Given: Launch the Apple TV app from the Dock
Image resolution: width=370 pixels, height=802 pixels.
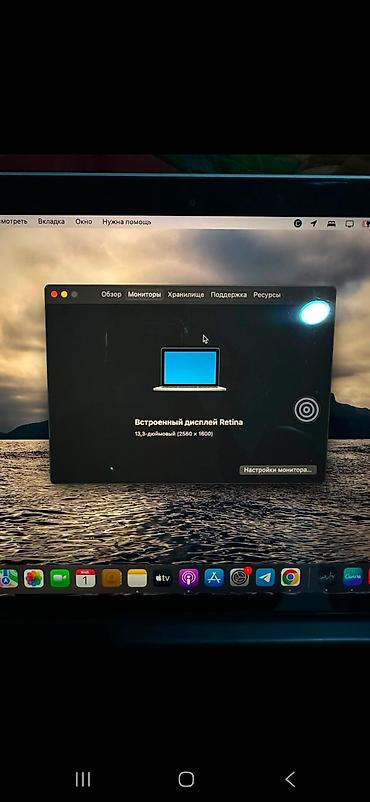Looking at the screenshot, I should point(163,578).
